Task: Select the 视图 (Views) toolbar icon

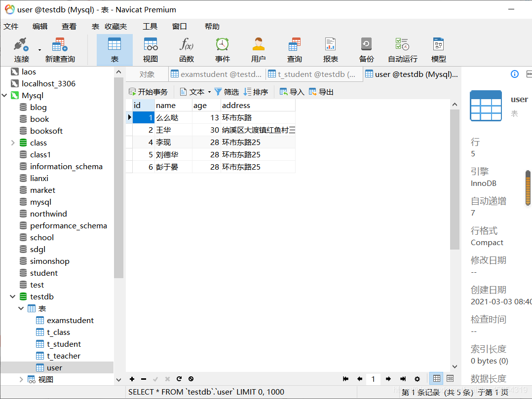Action: (150, 49)
